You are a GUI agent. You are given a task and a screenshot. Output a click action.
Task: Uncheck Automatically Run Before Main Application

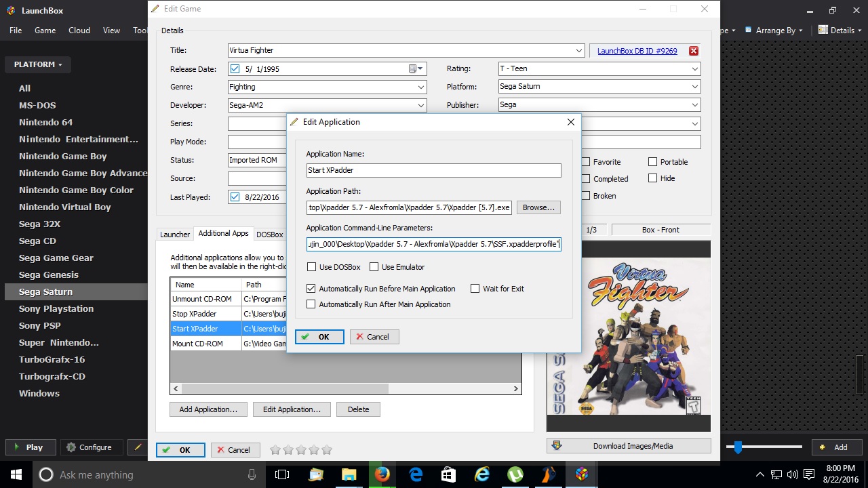pyautogui.click(x=311, y=289)
